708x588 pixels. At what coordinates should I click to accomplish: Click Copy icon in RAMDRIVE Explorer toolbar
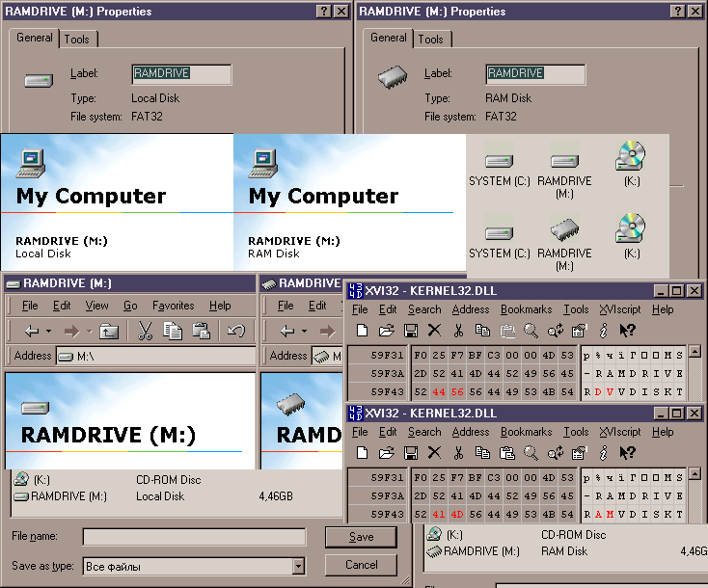[x=173, y=332]
